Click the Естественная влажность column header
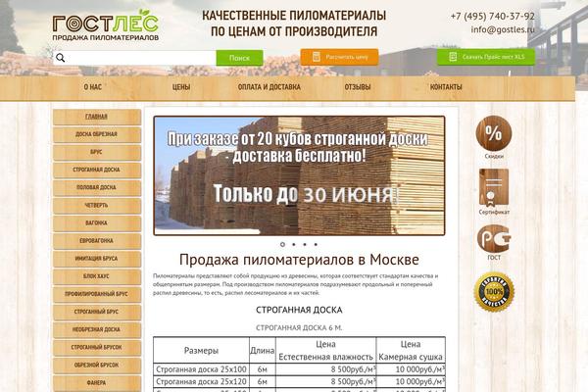 (325, 351)
